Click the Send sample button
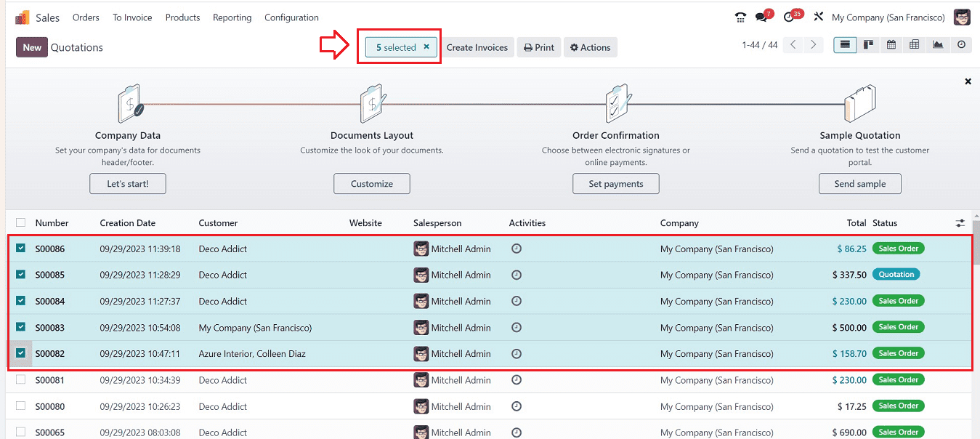 [860, 184]
